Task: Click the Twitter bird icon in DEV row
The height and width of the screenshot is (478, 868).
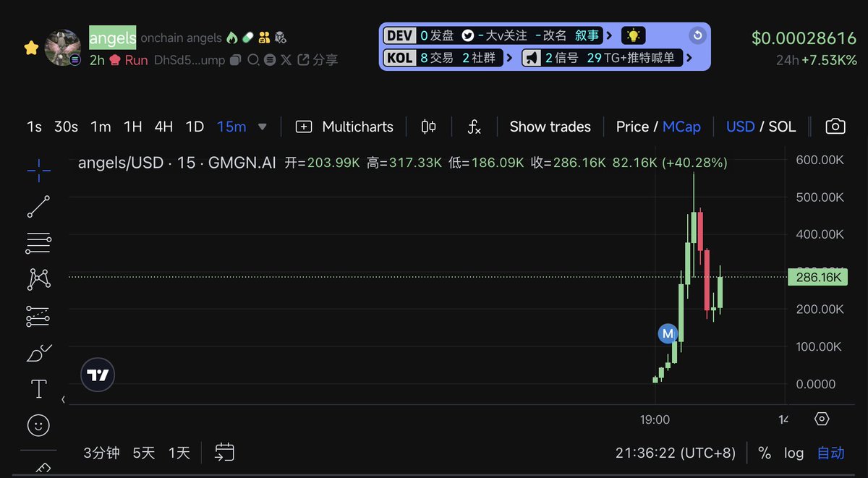Action: (468, 35)
